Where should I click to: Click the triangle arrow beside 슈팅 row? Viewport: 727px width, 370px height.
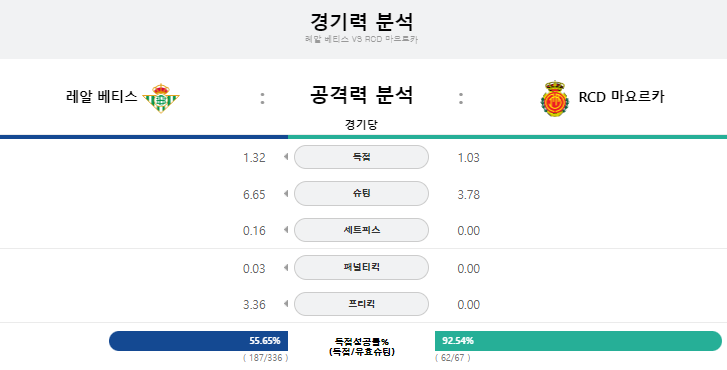click(x=286, y=193)
